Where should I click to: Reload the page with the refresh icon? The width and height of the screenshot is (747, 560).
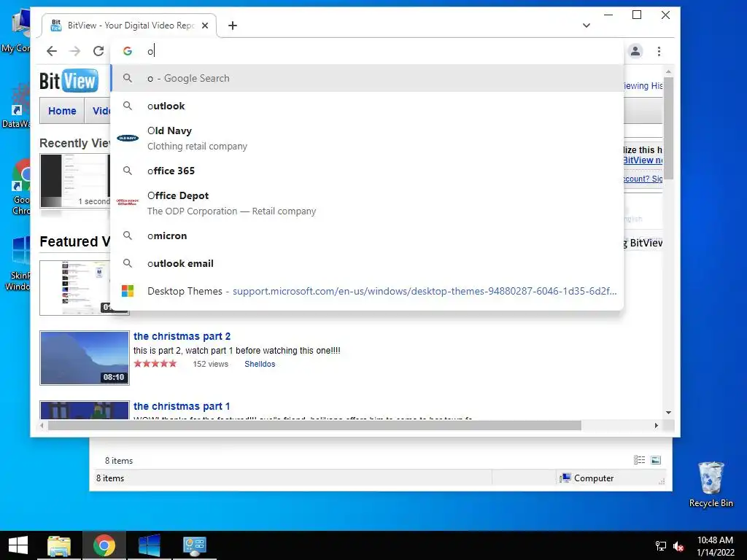98,51
